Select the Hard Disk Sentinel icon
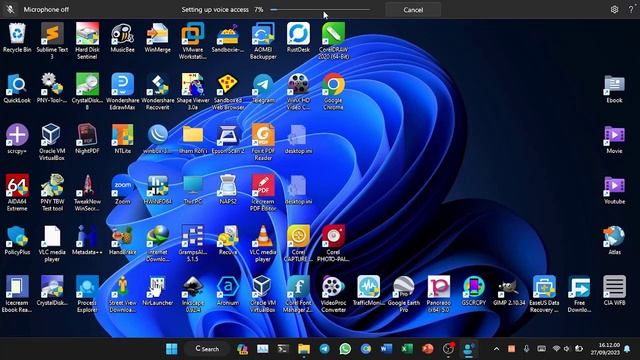The image size is (640, 360). click(87, 41)
